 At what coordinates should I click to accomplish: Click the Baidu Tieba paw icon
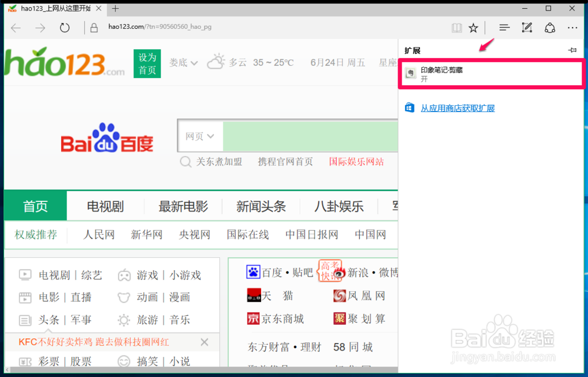[253, 272]
